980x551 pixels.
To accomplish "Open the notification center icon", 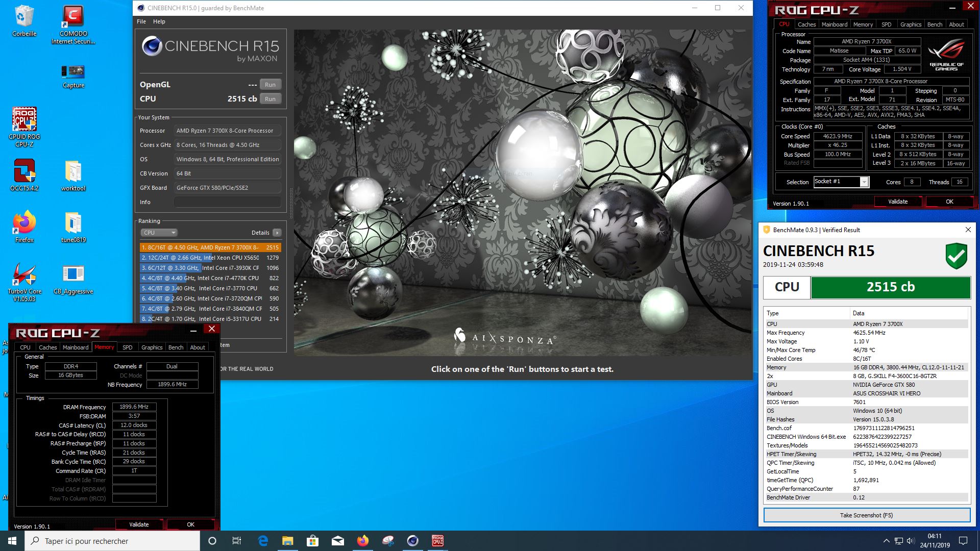I will point(963,541).
